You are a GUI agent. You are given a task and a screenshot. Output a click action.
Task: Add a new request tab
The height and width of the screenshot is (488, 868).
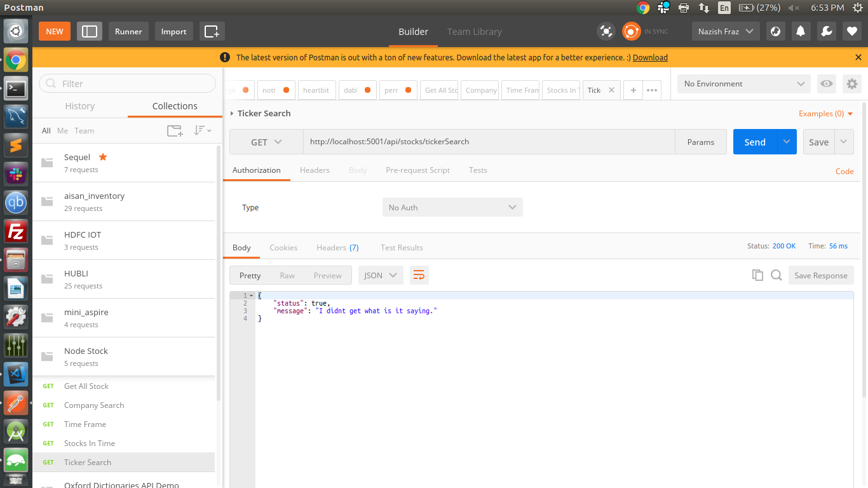pos(633,90)
